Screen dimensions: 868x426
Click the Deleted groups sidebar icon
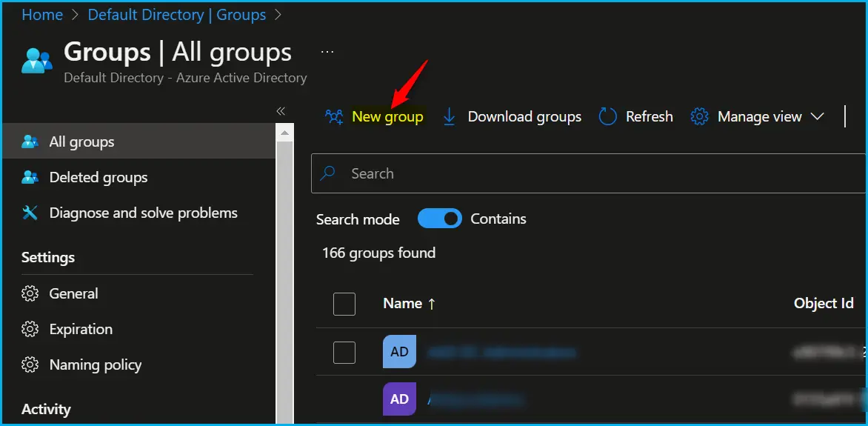point(30,177)
